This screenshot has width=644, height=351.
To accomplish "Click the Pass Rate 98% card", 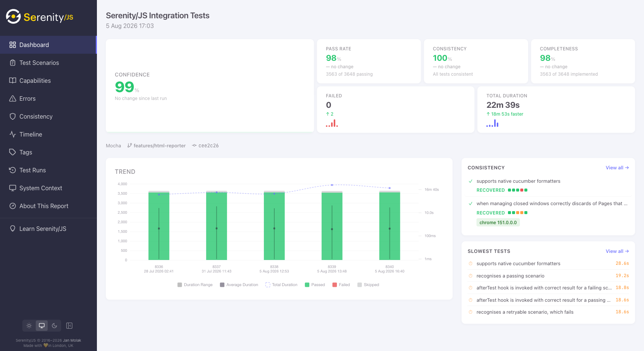I will [x=369, y=61].
